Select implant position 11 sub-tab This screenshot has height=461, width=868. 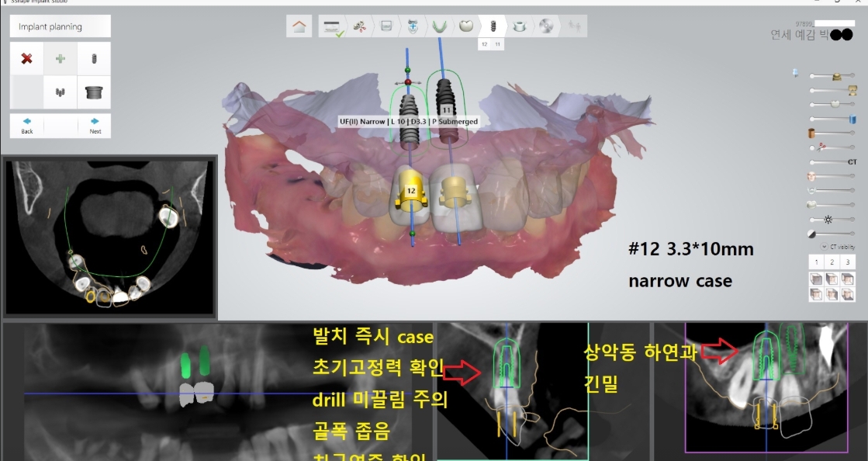(x=498, y=44)
